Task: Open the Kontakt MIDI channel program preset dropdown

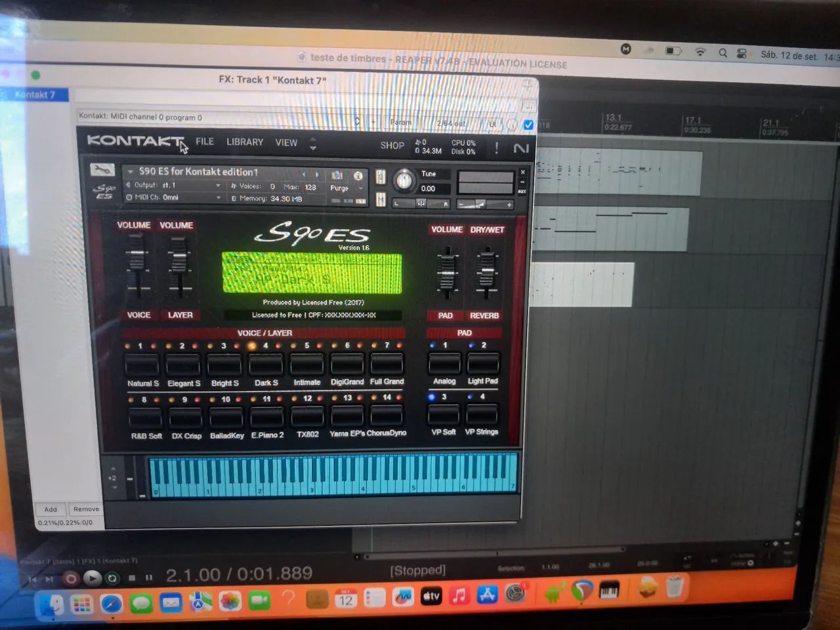Action: pyautogui.click(x=219, y=118)
